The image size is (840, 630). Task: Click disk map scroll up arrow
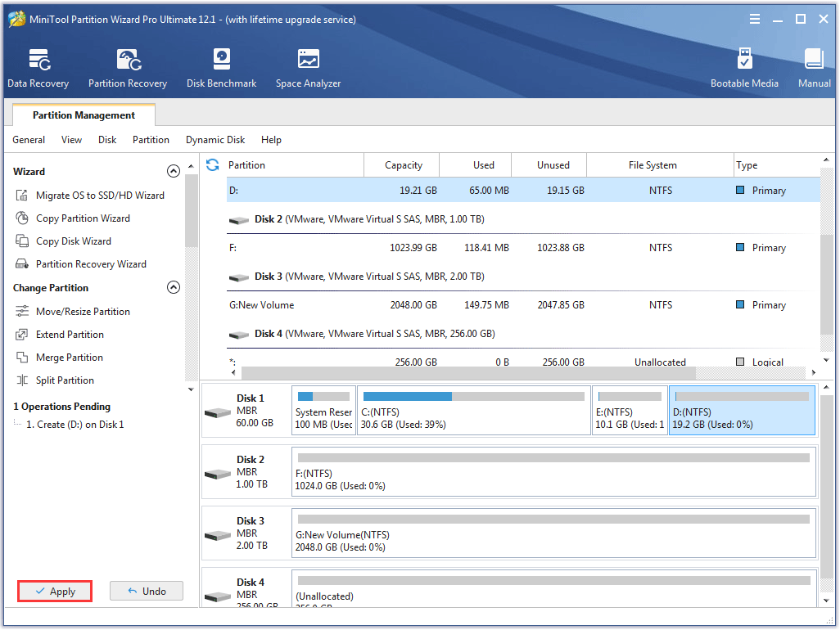coord(826,387)
